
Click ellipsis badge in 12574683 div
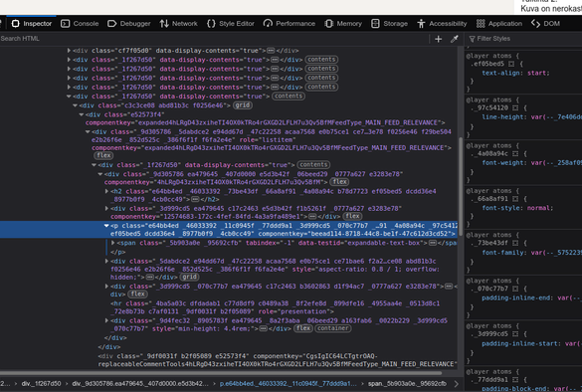(x=313, y=217)
